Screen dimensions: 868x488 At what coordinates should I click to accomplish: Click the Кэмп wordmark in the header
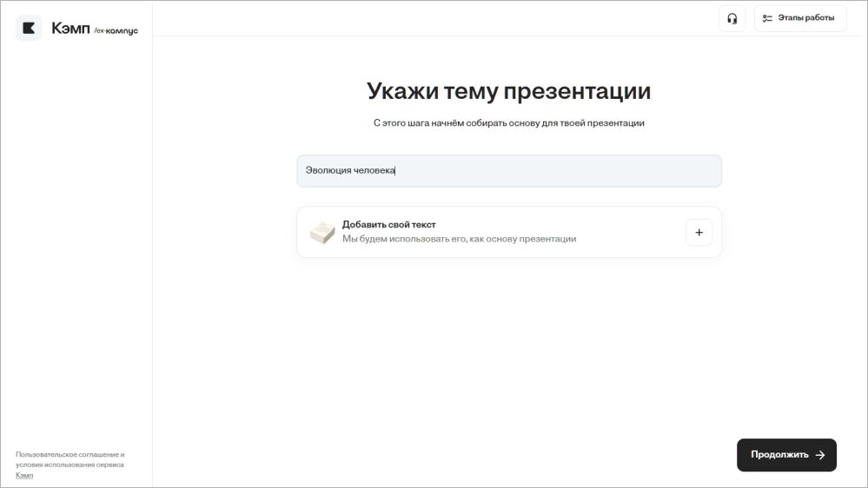pyautogui.click(x=70, y=29)
